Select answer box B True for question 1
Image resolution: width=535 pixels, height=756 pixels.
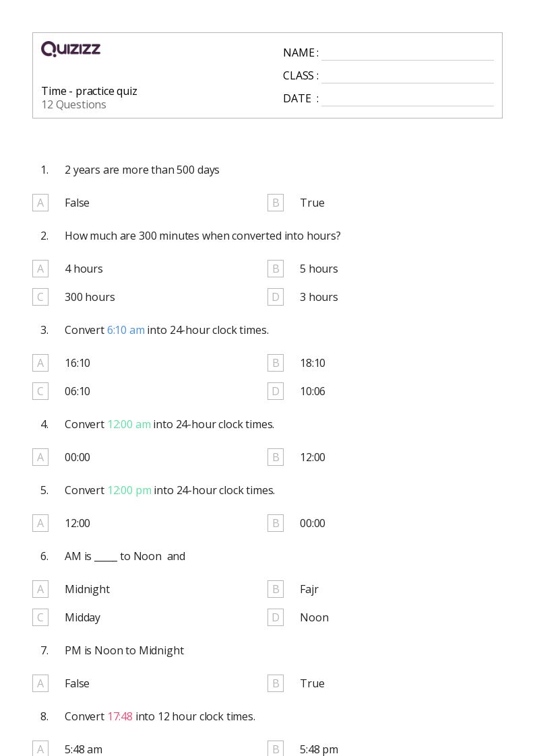(276, 203)
